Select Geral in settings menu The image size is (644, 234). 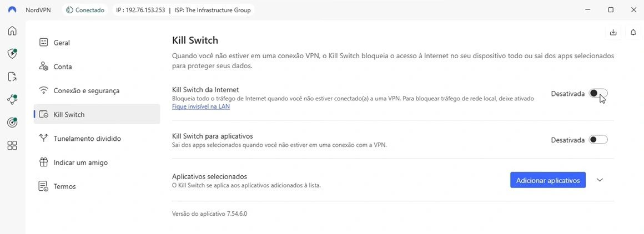pyautogui.click(x=97, y=43)
